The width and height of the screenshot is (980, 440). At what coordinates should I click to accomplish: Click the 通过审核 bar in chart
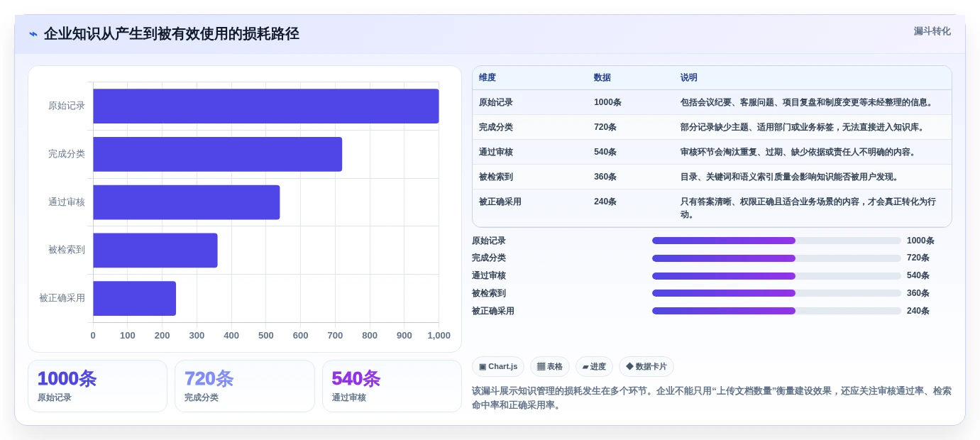187,202
